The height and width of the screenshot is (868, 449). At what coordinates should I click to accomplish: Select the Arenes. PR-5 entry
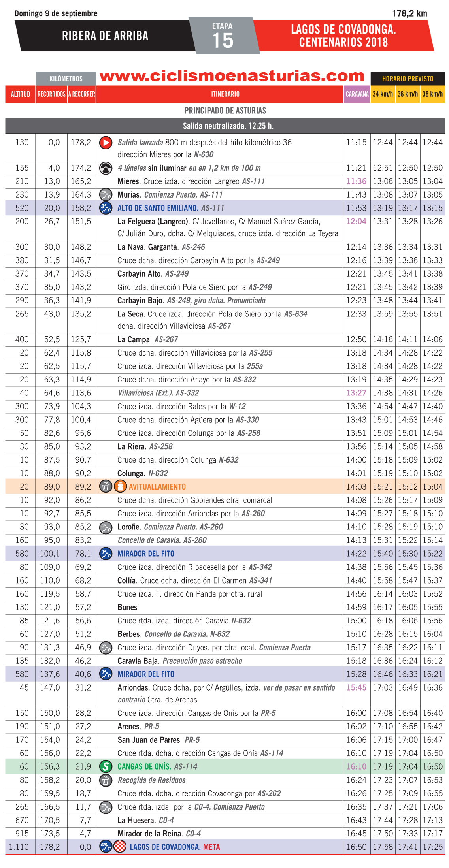tap(138, 727)
